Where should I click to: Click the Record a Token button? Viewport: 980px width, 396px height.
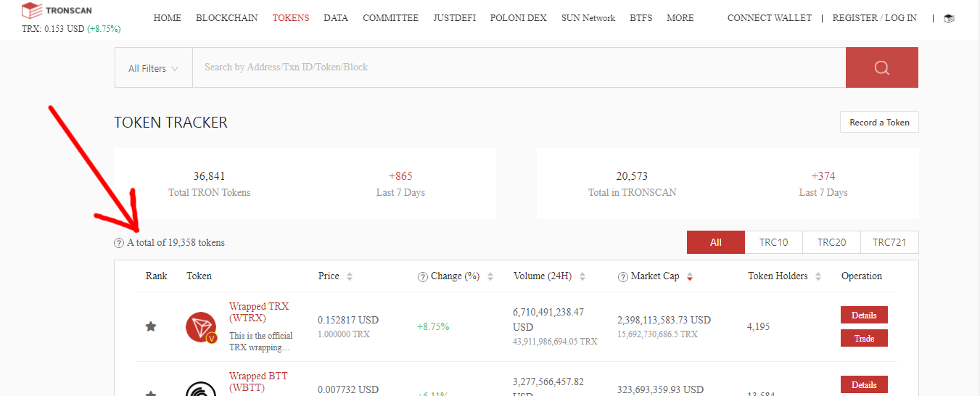pos(879,123)
